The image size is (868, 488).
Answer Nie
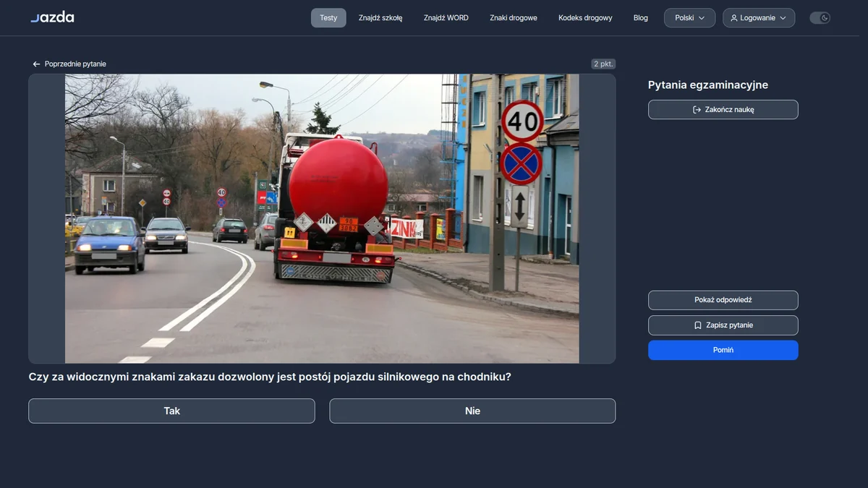pyautogui.click(x=472, y=411)
